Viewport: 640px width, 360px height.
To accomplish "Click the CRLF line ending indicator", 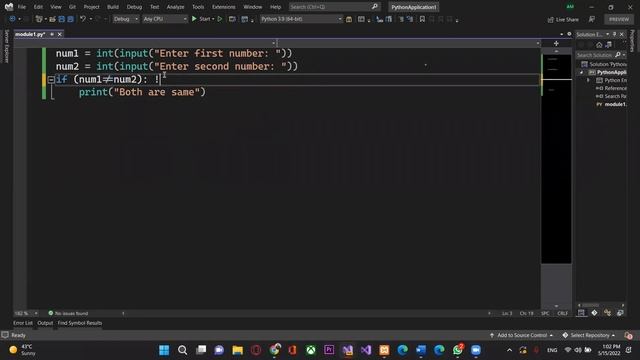I will tap(562, 313).
